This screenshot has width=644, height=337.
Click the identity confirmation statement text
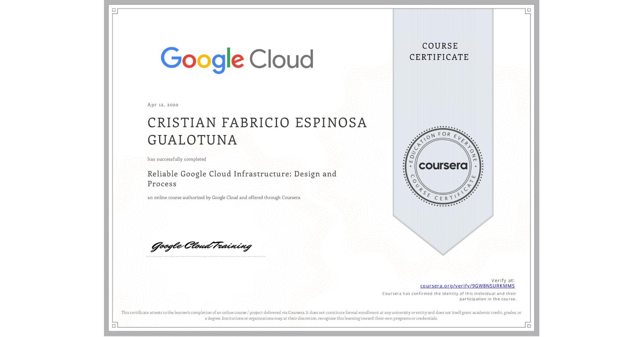[449, 296]
